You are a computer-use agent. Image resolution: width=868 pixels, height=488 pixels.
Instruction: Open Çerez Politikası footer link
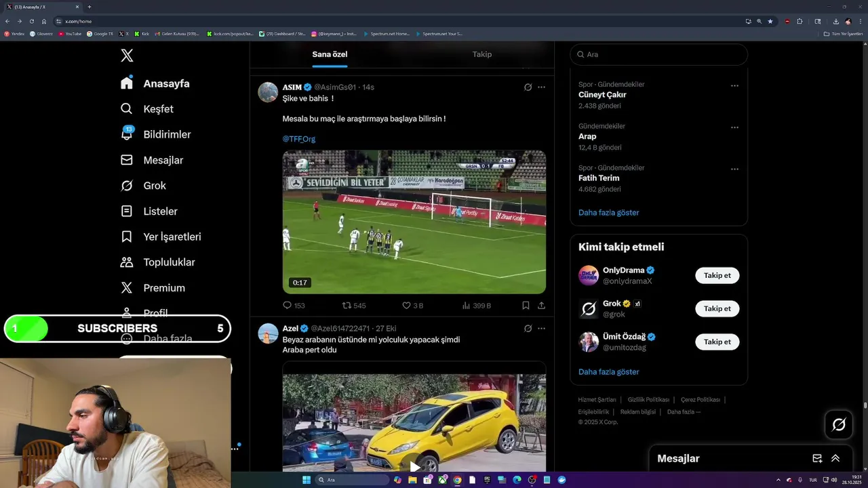coord(701,400)
